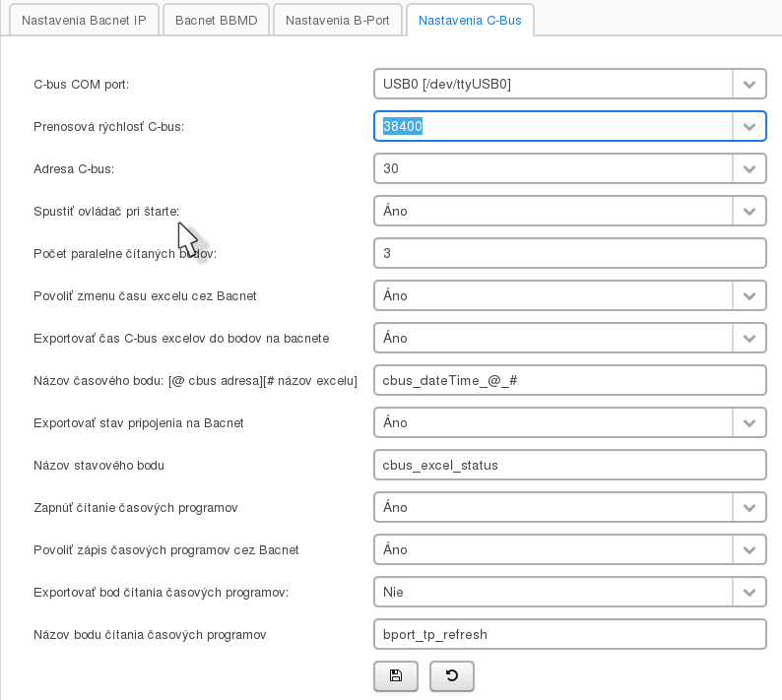Click the Názov stavového bodu text field
Viewport: 782px width, 700px height.
(x=569, y=465)
